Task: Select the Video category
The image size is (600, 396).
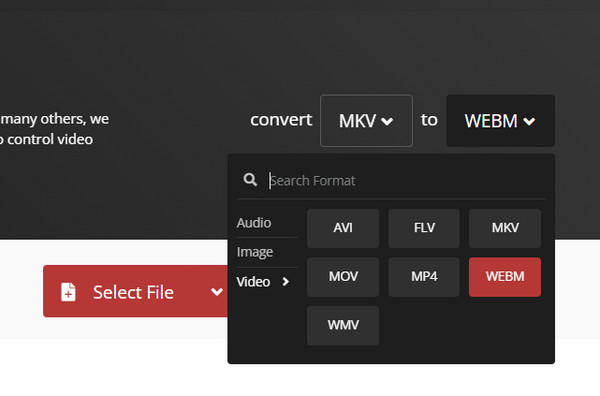Action: pos(253,282)
